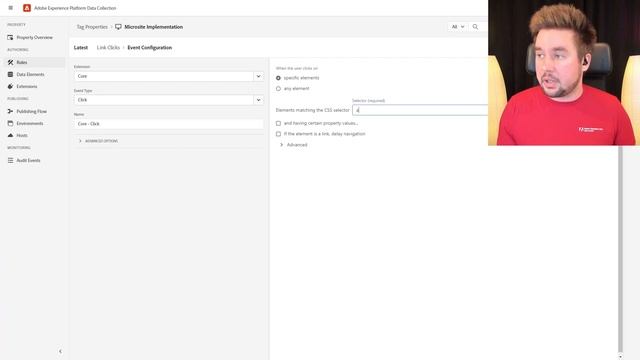Open Audit Events page
Screen dimensions: 640x360
tap(28, 160)
